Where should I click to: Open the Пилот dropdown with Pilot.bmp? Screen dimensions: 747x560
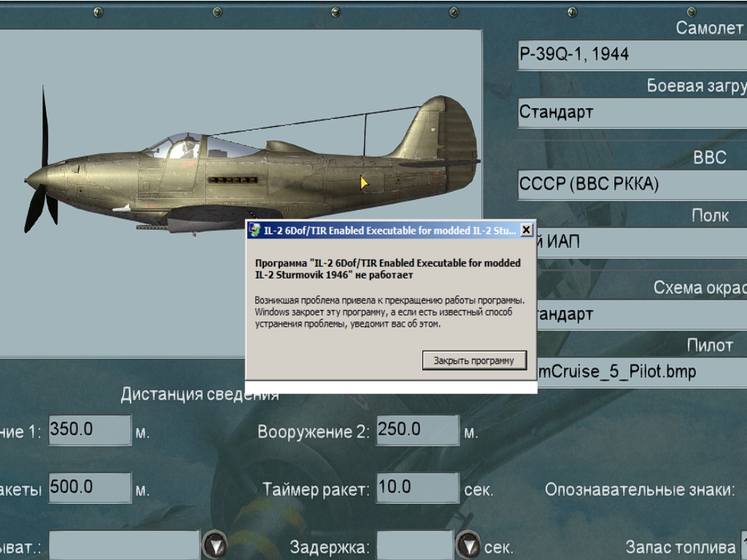642,372
